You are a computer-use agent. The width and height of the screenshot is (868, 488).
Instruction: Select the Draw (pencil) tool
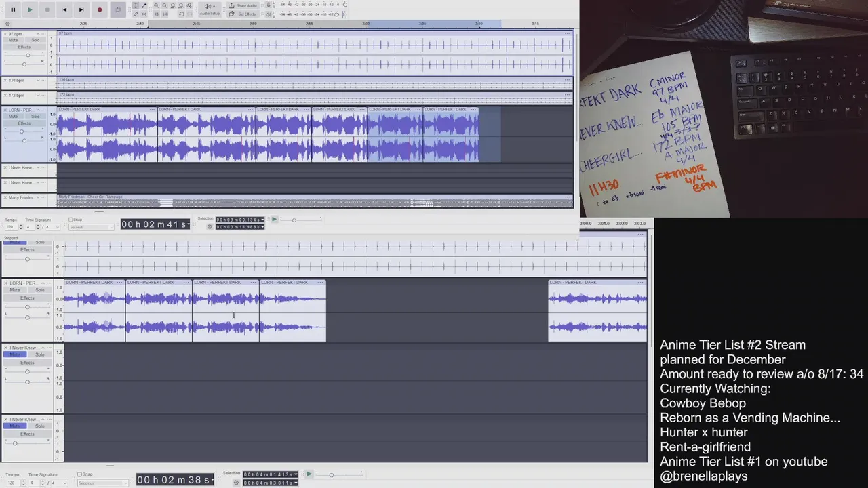pyautogui.click(x=136, y=14)
